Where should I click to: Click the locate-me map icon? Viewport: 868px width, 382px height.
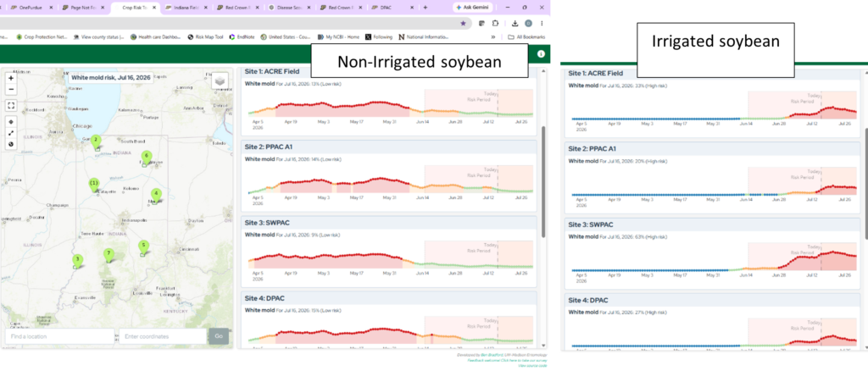(x=11, y=122)
